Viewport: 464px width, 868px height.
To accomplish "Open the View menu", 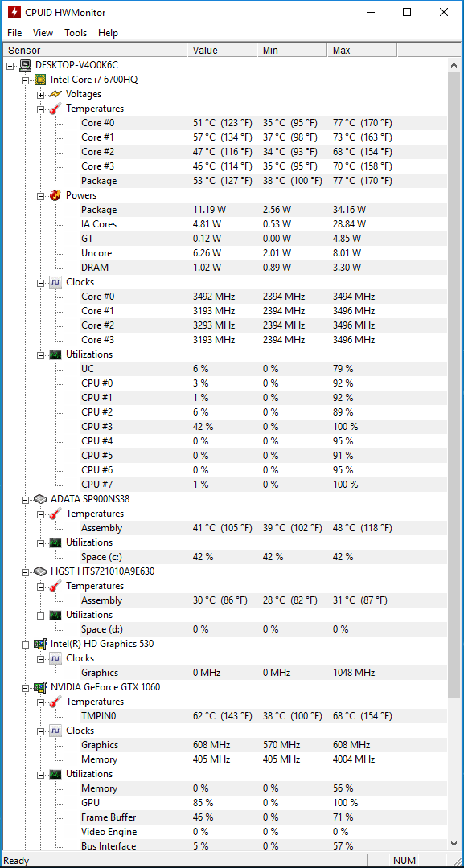I will pos(43,33).
